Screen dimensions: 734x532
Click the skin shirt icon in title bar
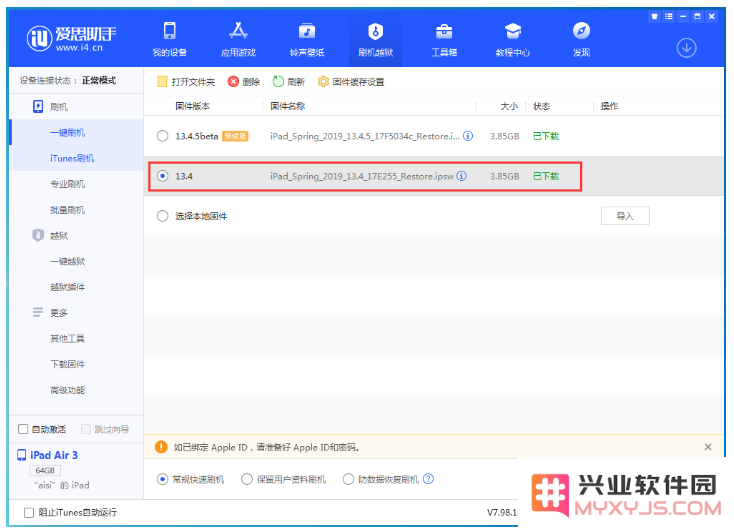pyautogui.click(x=654, y=16)
